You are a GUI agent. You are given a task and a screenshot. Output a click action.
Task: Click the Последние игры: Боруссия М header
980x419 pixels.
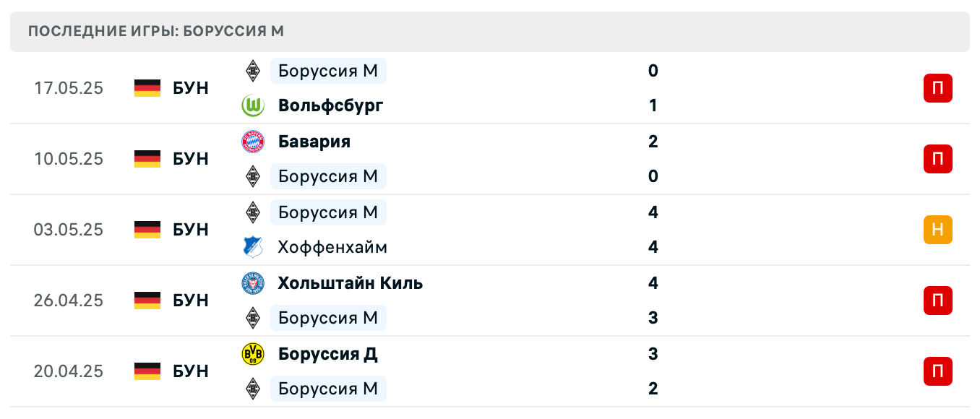(x=156, y=31)
